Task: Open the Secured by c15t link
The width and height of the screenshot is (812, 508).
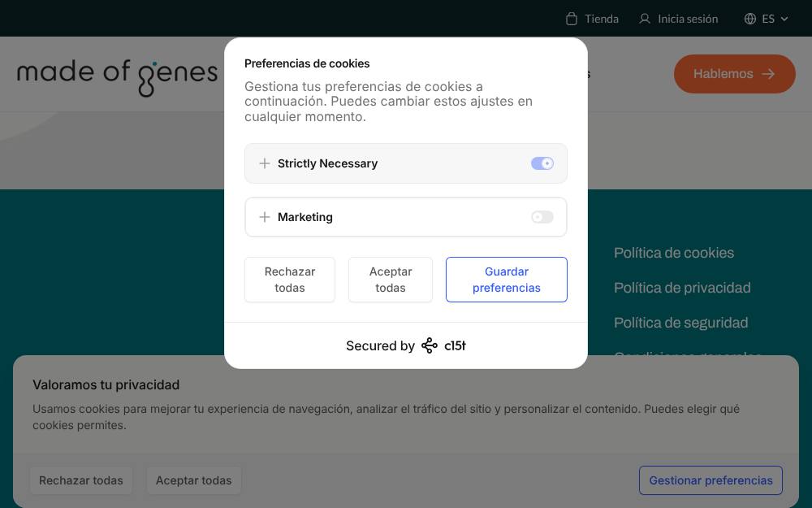Action: 406,345
